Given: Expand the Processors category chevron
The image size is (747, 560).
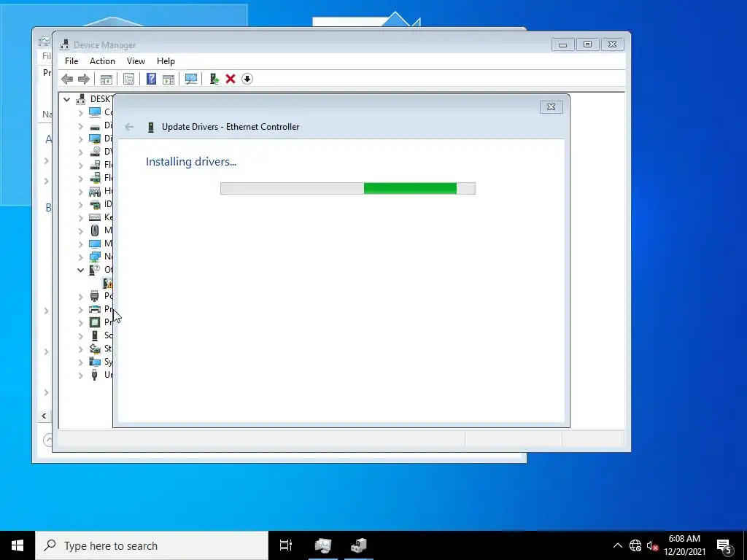Looking at the screenshot, I should [80, 323].
